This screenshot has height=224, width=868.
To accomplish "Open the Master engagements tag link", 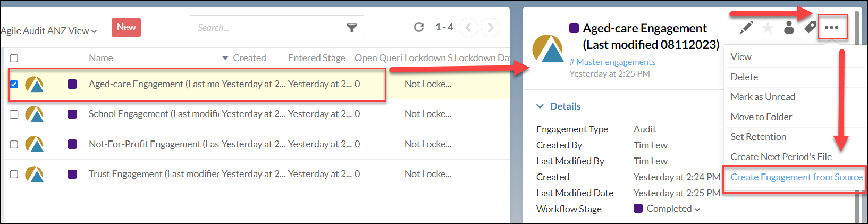I will pyautogui.click(x=612, y=62).
